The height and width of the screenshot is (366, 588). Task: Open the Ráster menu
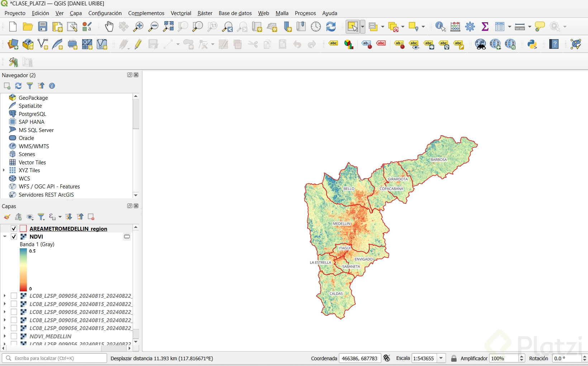pyautogui.click(x=205, y=13)
